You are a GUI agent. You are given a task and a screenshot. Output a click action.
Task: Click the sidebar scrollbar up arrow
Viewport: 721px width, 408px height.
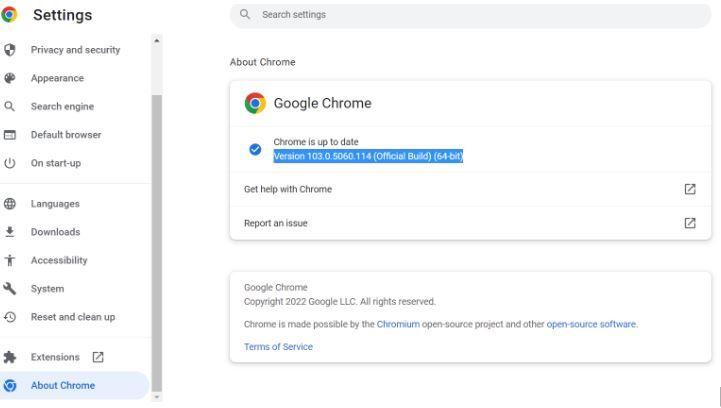click(x=155, y=41)
